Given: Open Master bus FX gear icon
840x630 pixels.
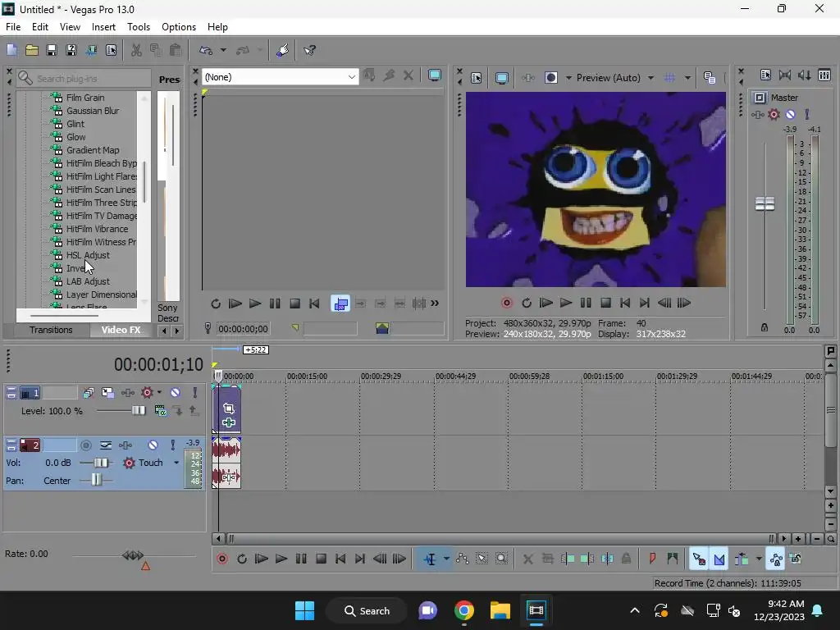Looking at the screenshot, I should 774,114.
